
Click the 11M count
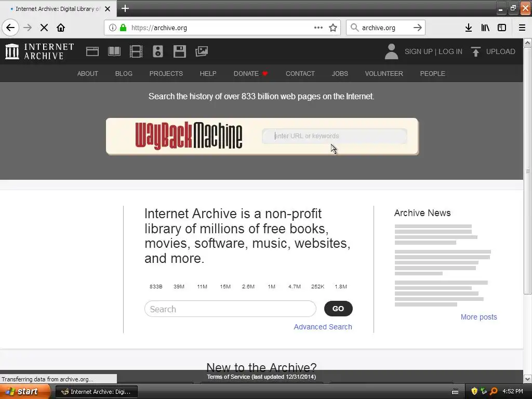point(202,286)
